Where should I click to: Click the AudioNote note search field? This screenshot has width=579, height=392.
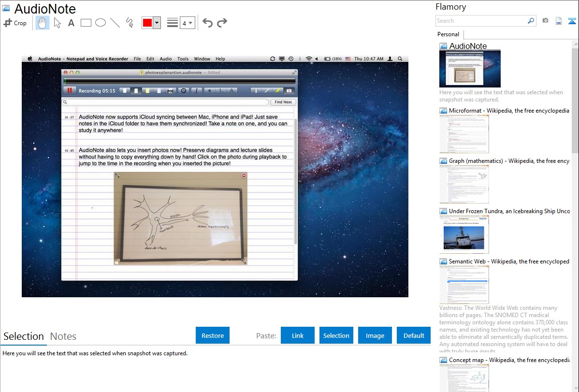(165, 102)
